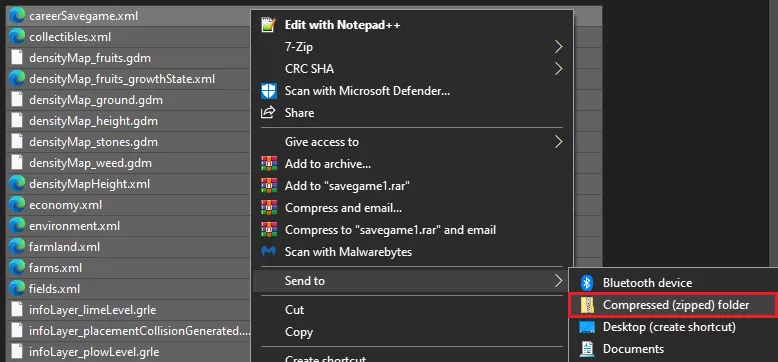Click file icon of infoLayer_plowLevel.grle
This screenshot has height=362, width=778.
17,352
